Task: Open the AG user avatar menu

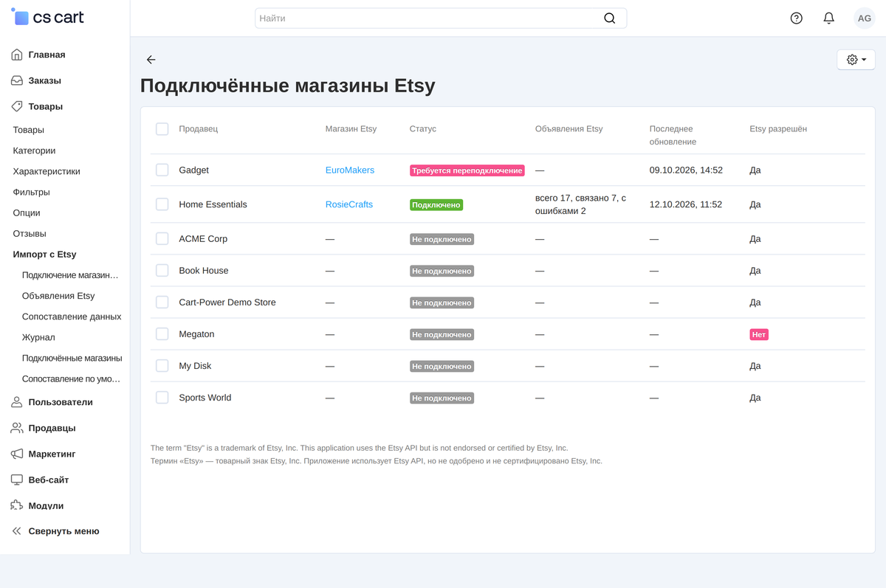Action: (864, 18)
